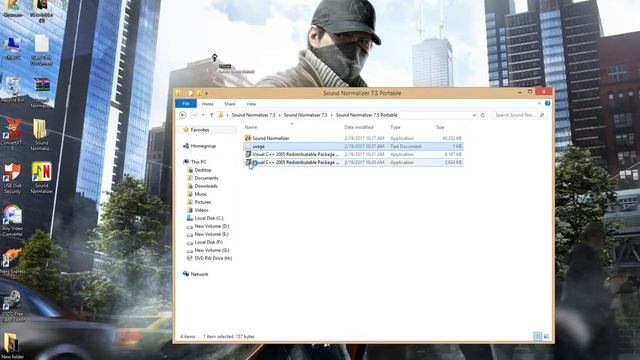The width and height of the screenshot is (640, 360).
Task: Expand the ribbon with the chevron near help
Action: tap(539, 104)
